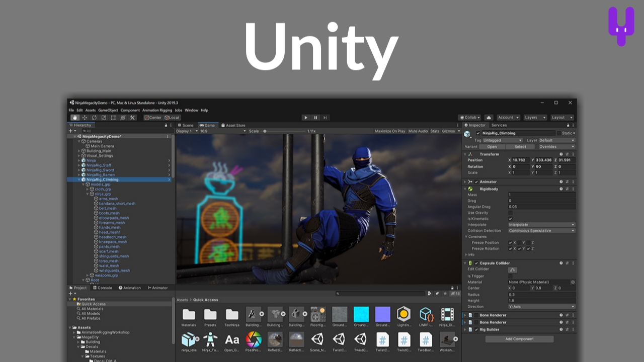Image resolution: width=644 pixels, height=362 pixels.
Task: Lock the Hierarchy panel
Action: 165,125
